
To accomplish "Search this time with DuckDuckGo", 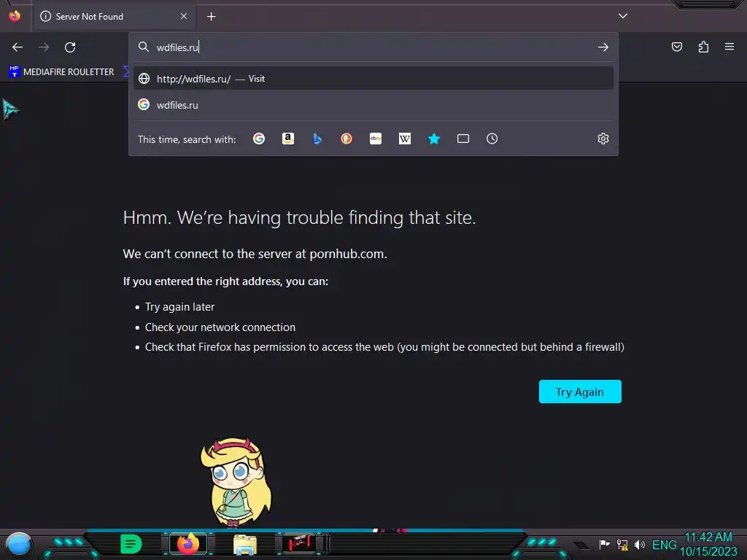I will (x=347, y=139).
